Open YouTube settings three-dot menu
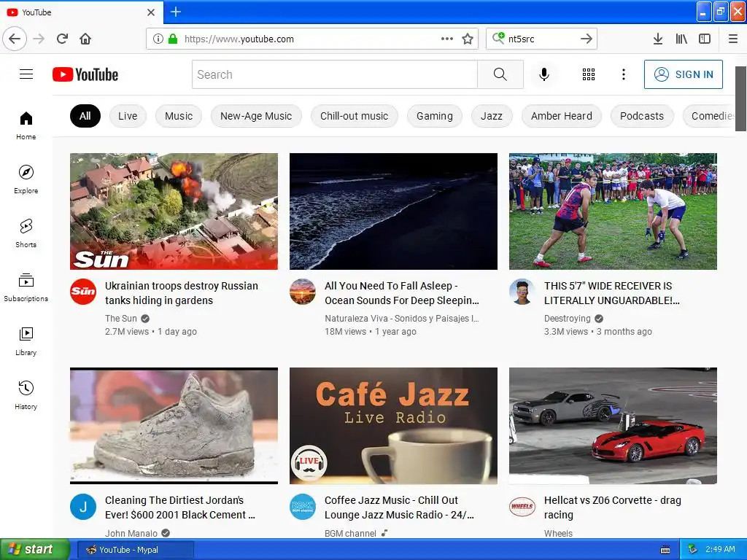The image size is (747, 560). pyautogui.click(x=623, y=74)
